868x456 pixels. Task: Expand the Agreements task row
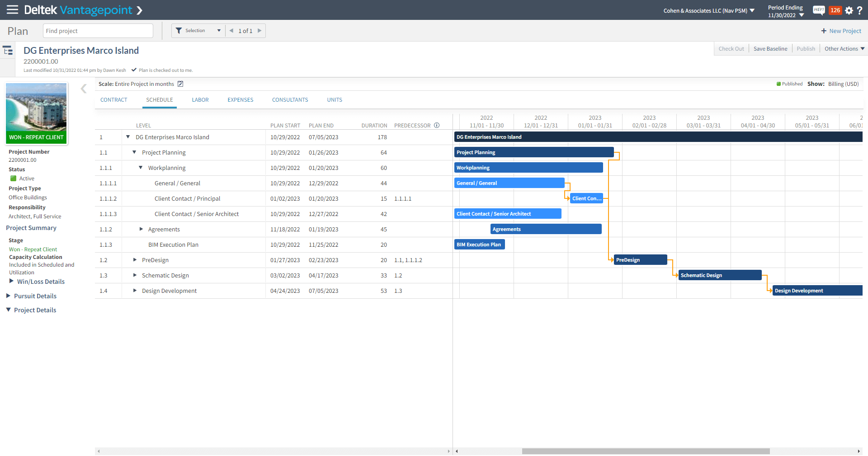[x=141, y=229]
